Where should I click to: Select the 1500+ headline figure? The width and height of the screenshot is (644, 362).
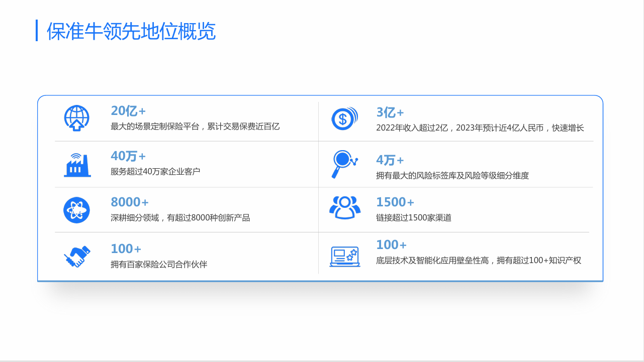pyautogui.click(x=395, y=202)
